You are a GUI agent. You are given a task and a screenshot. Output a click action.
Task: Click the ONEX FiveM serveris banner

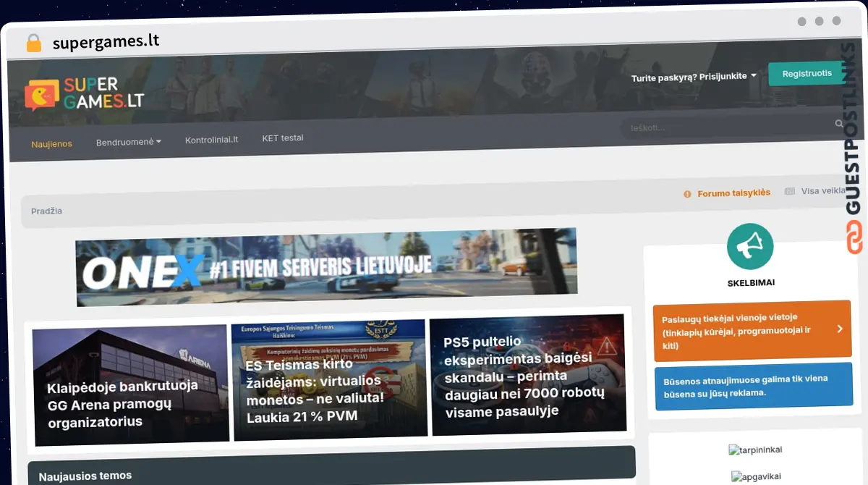tap(326, 266)
